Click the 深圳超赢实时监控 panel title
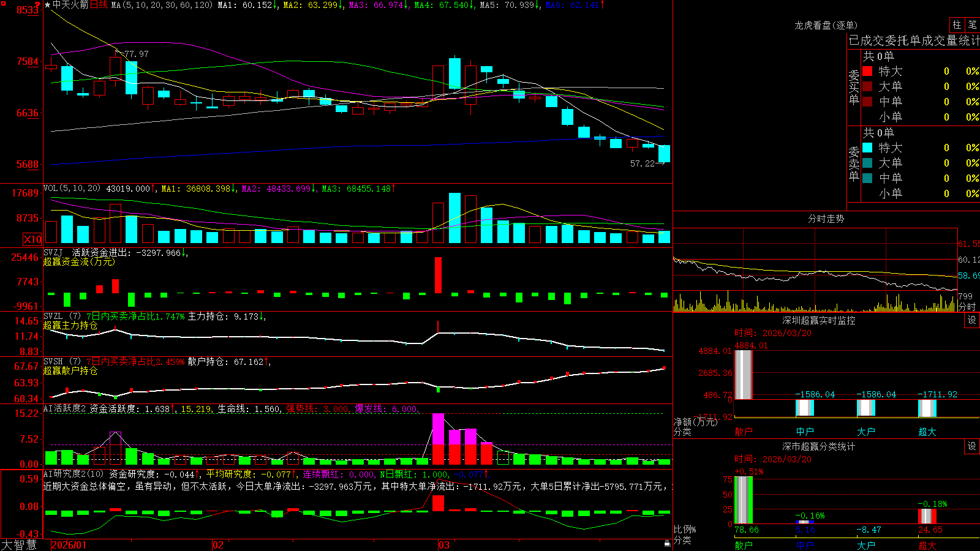Viewport: 980px width, 551px height. point(819,320)
